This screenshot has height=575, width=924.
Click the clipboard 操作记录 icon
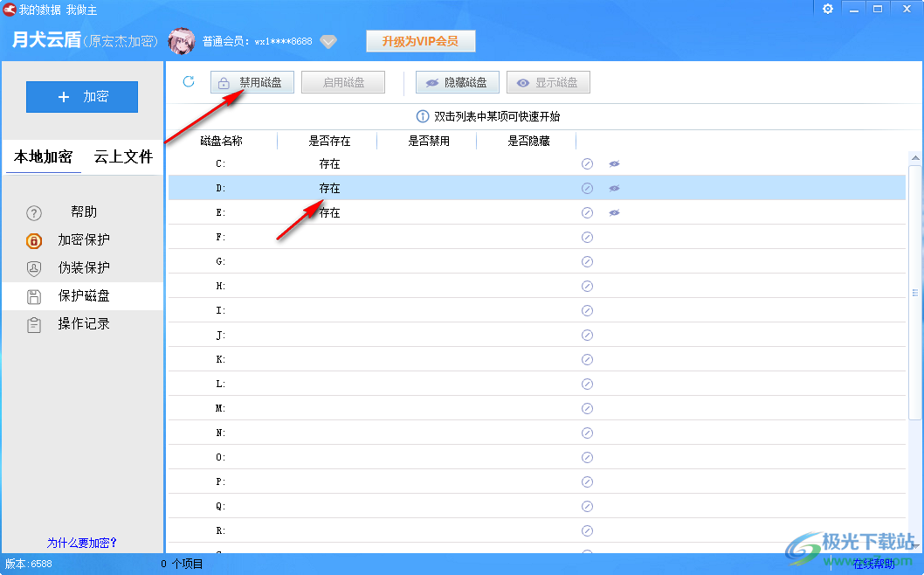(34, 325)
